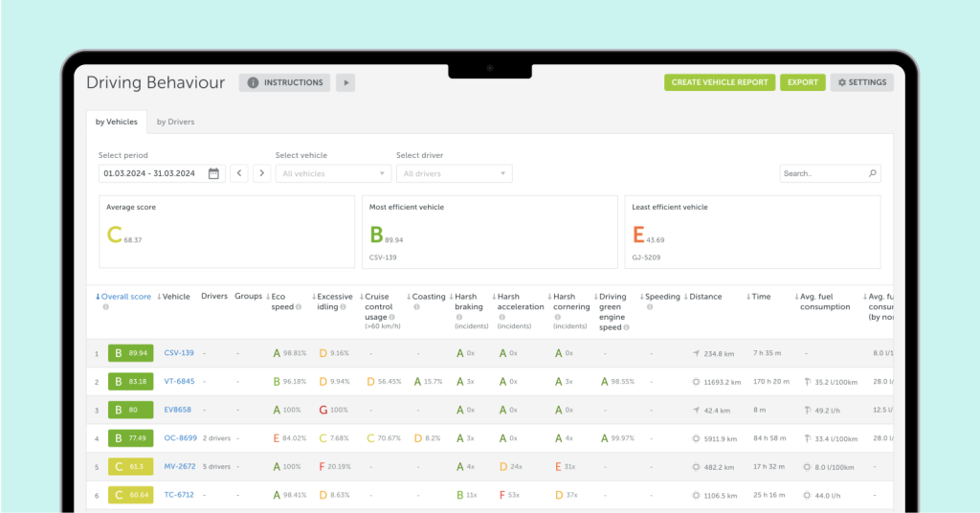980x513 pixels.
Task: Click the date range input field
Action: 151,173
